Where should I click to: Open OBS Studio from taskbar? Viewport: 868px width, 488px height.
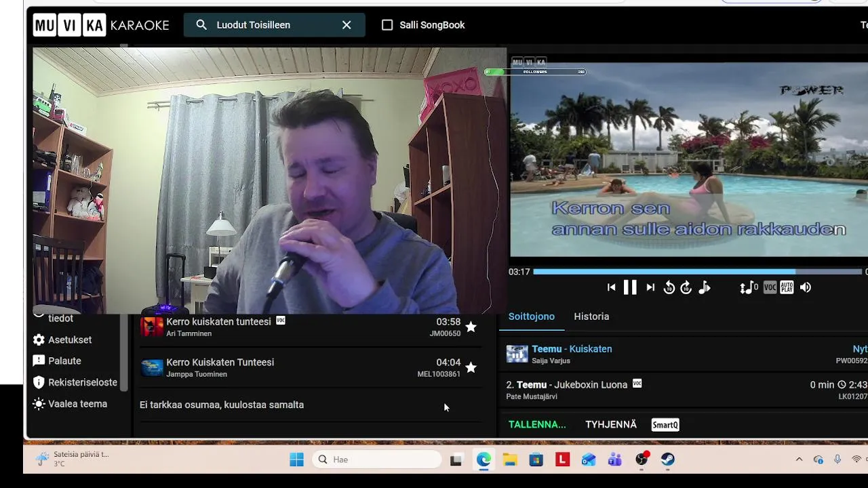point(642,460)
